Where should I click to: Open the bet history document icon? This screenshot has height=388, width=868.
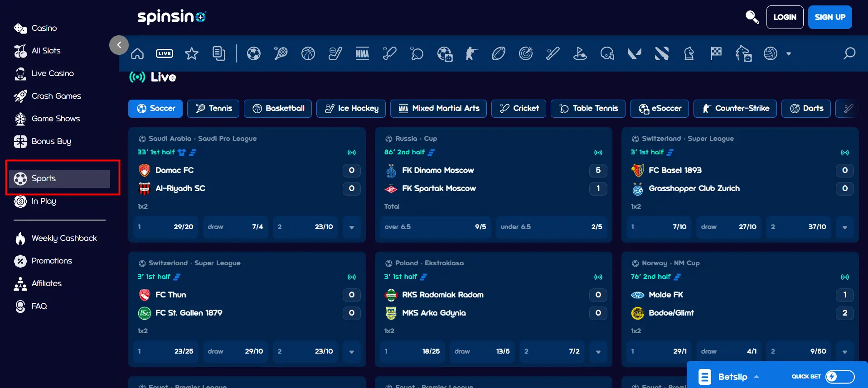pos(219,54)
